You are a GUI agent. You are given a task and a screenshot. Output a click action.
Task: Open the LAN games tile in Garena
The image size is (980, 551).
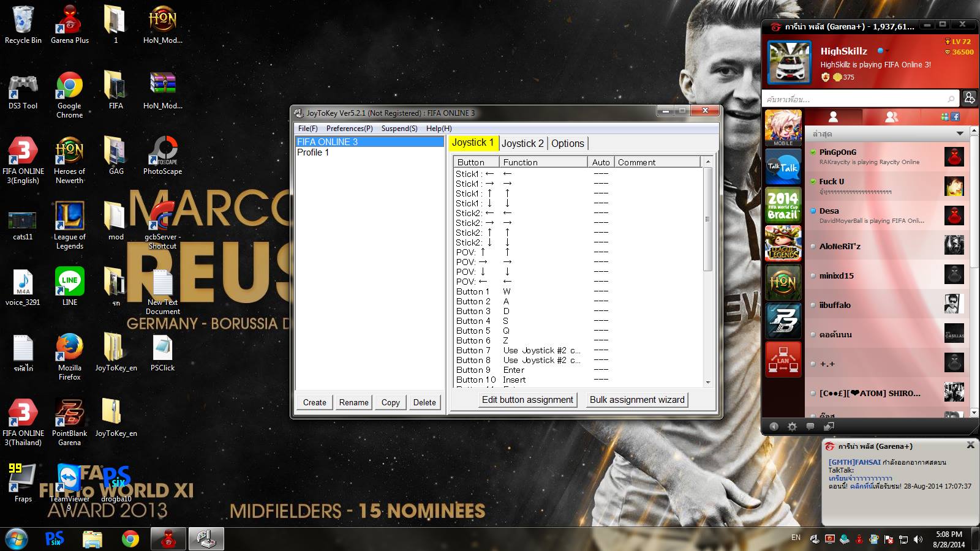click(783, 359)
